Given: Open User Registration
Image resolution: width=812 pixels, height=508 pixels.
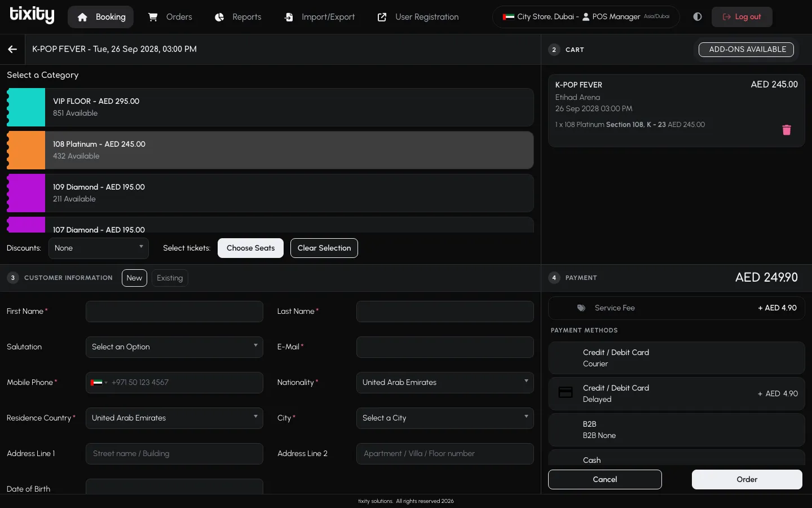Looking at the screenshot, I should click(418, 17).
